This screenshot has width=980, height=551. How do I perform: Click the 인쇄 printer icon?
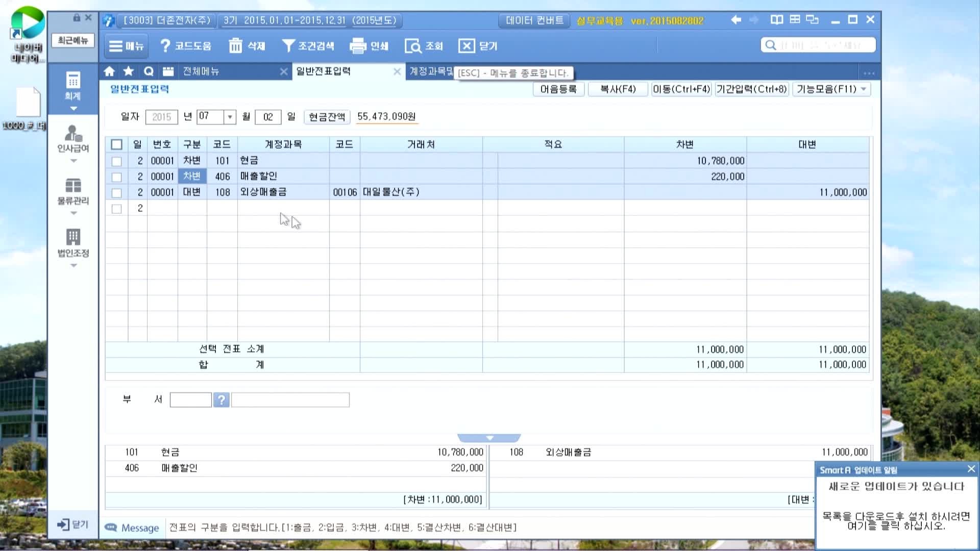point(358,46)
